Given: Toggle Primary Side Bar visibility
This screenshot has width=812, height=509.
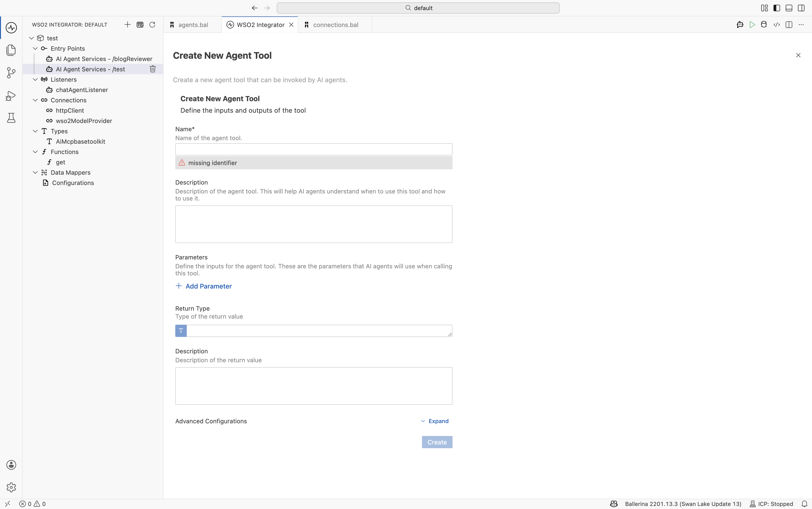Looking at the screenshot, I should click(x=777, y=8).
